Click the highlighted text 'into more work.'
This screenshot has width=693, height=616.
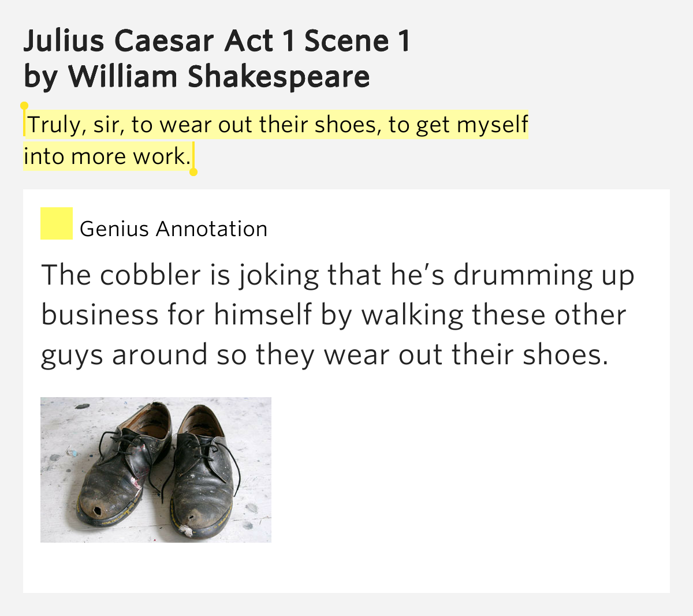point(107,156)
